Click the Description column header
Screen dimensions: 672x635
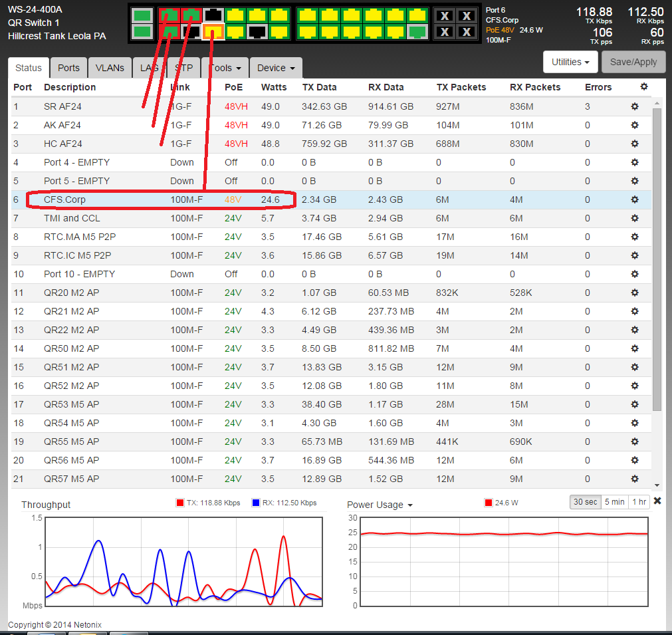pyautogui.click(x=70, y=87)
